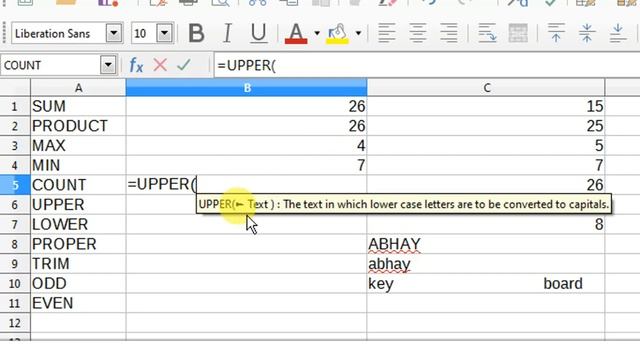
Task: Align cell content right
Action: [x=449, y=33]
